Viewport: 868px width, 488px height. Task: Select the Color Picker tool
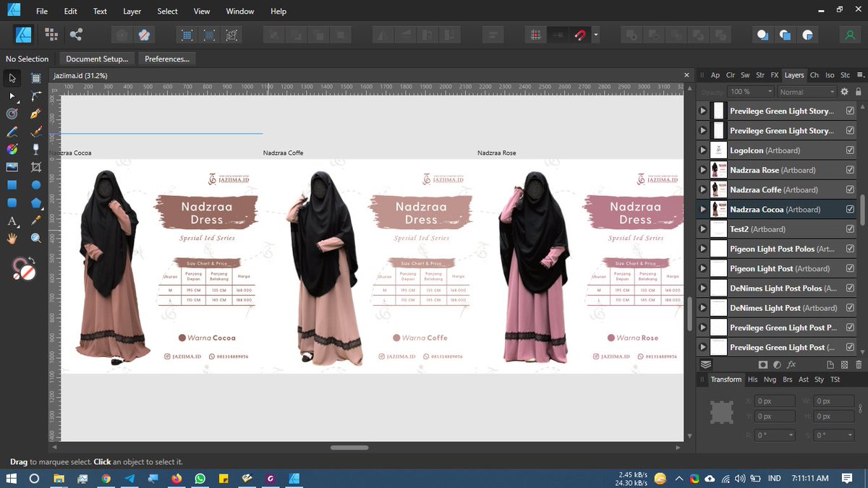point(36,221)
